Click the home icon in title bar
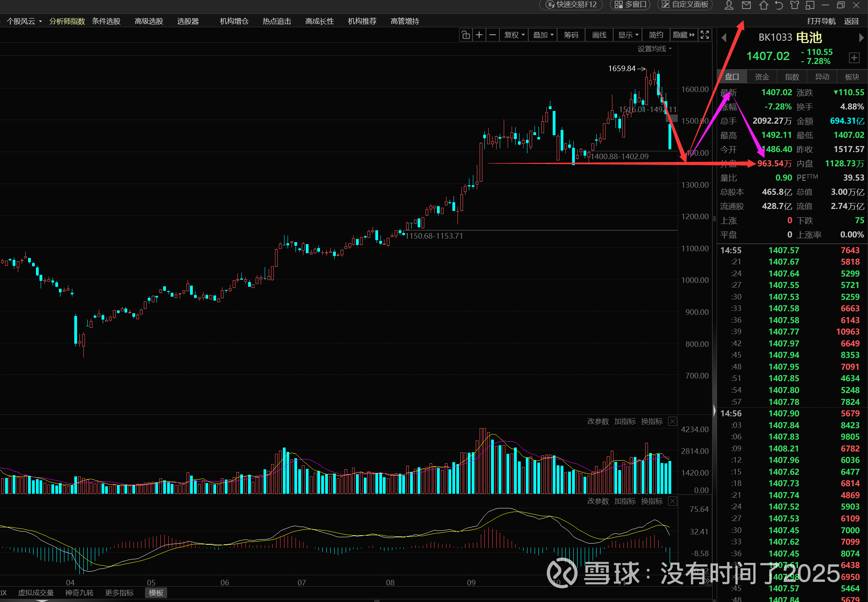This screenshot has width=868, height=602. (x=764, y=5)
